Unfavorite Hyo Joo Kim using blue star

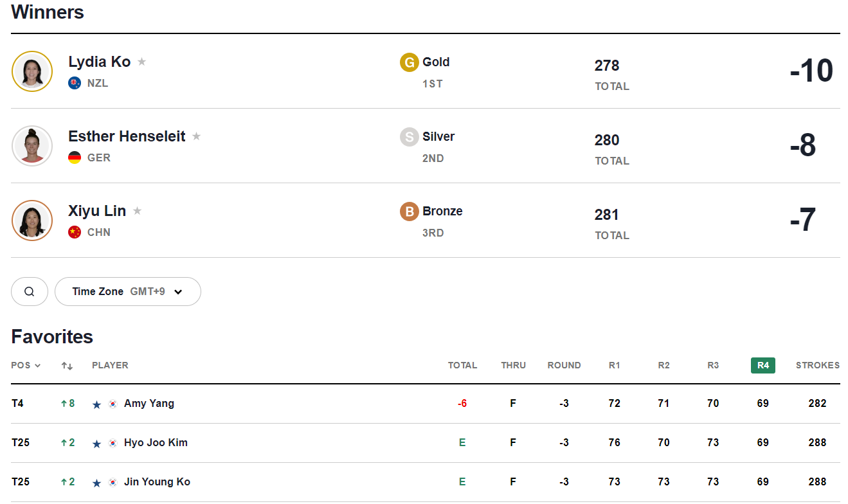coord(96,444)
